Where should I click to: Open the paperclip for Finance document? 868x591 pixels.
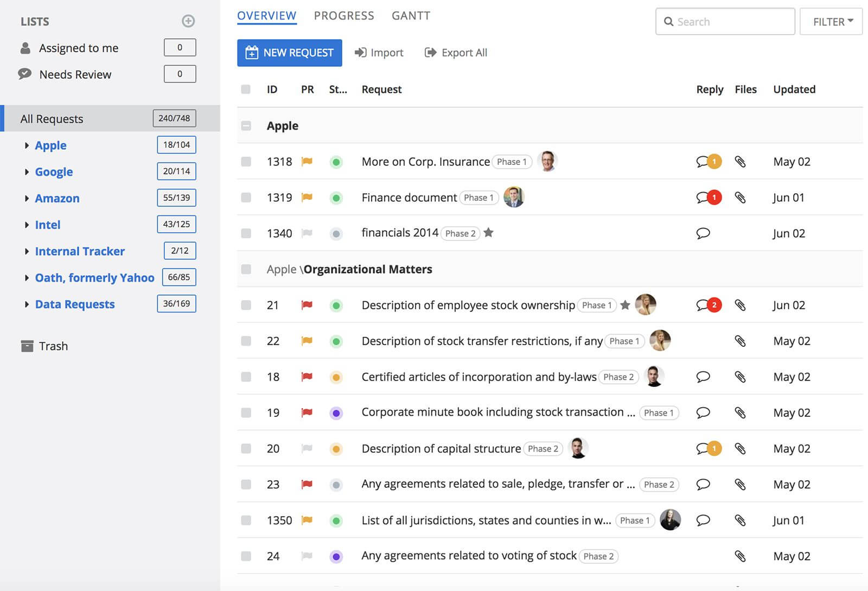(x=740, y=198)
